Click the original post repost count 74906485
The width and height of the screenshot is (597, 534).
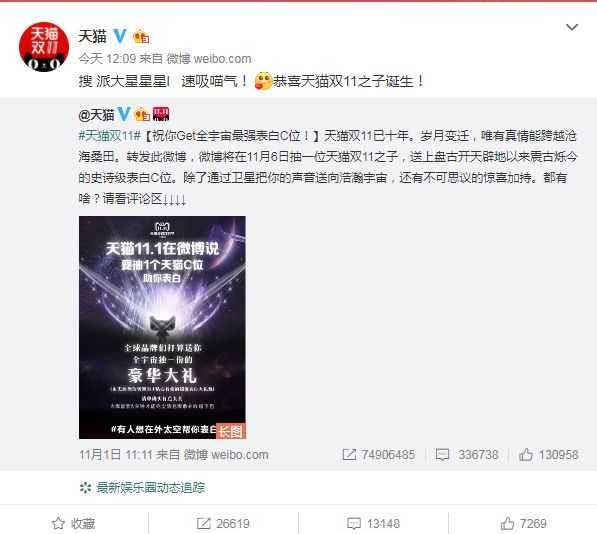(378, 454)
